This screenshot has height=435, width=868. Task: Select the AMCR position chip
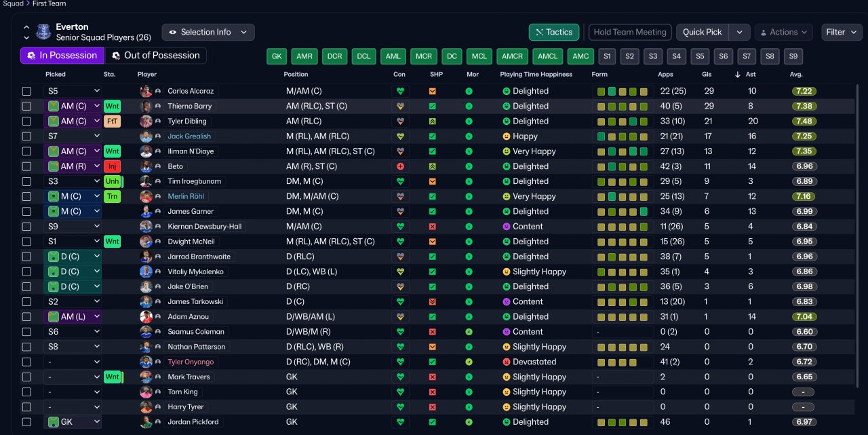coord(513,56)
